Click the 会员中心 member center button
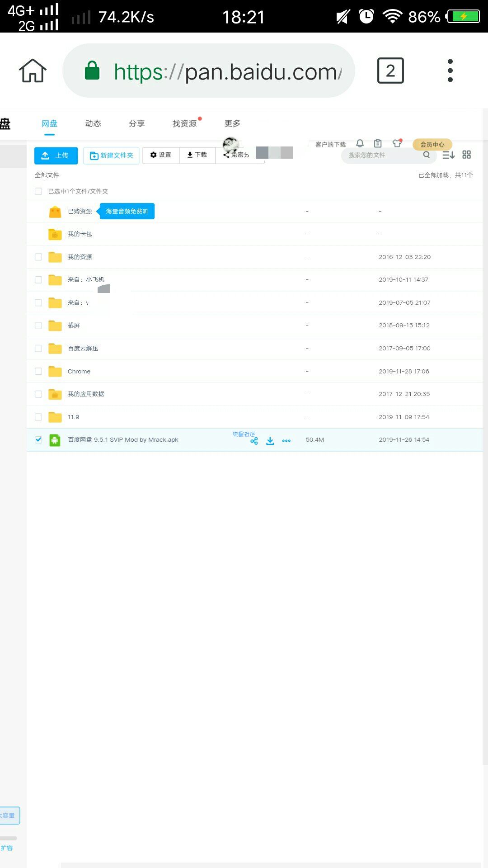 pyautogui.click(x=432, y=144)
